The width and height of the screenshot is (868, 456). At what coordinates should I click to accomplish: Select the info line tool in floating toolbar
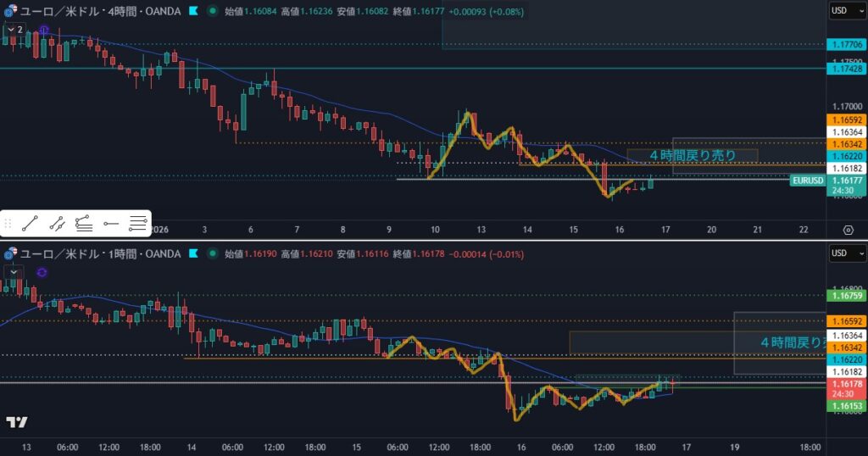pos(58,224)
